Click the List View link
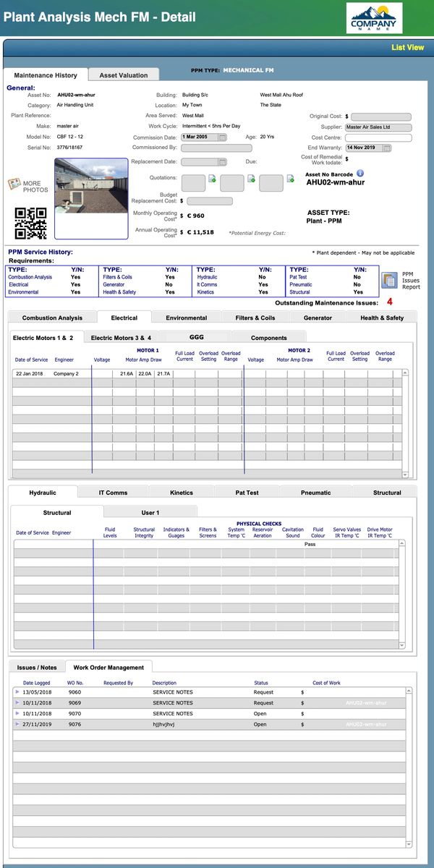 (407, 48)
